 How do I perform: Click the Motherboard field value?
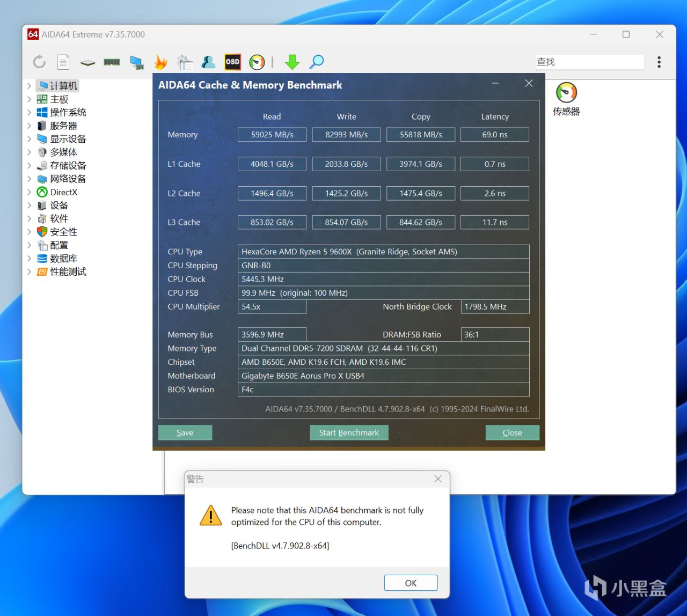tap(384, 376)
